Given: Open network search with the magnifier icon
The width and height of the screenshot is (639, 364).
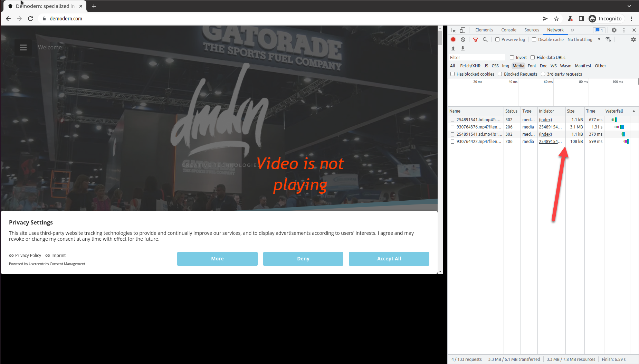Looking at the screenshot, I should click(x=485, y=39).
